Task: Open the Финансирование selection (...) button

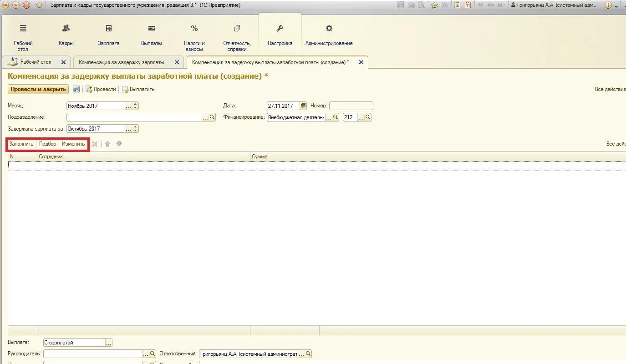Action: (329, 117)
